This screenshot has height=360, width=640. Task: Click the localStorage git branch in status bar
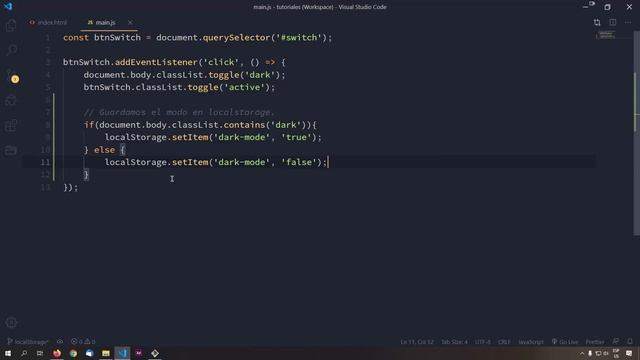coord(28,342)
